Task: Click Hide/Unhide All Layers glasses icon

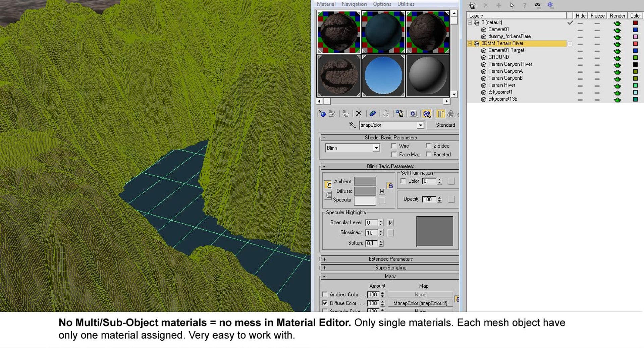Action: coord(537,5)
